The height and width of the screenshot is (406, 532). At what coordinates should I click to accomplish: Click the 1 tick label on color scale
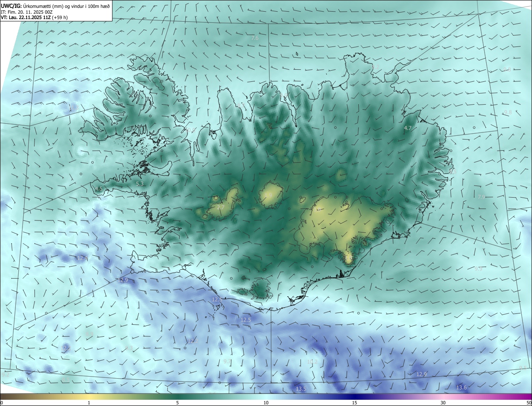(89, 403)
